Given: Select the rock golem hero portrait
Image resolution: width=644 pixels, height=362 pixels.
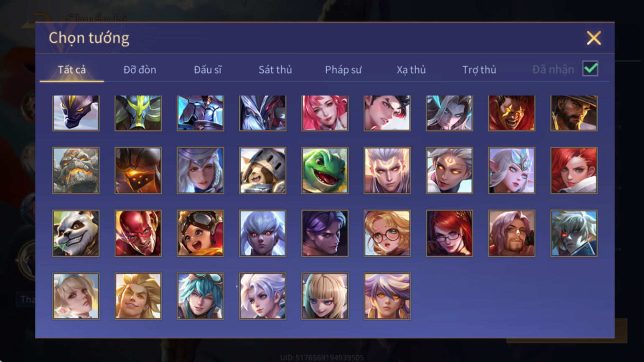Looking at the screenshot, I should (76, 170).
